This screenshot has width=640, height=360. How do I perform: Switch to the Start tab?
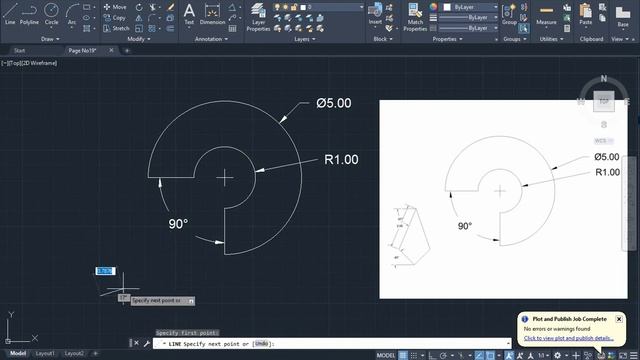[x=19, y=51]
